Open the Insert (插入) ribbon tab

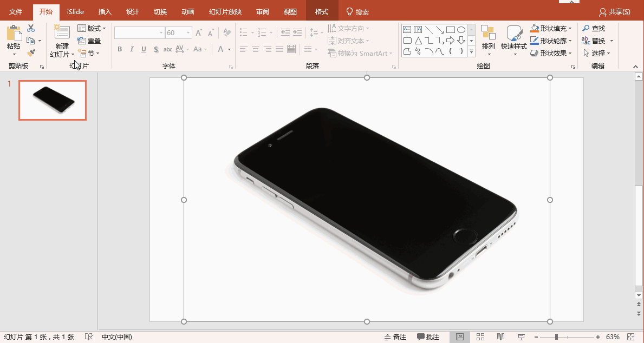[x=105, y=12]
